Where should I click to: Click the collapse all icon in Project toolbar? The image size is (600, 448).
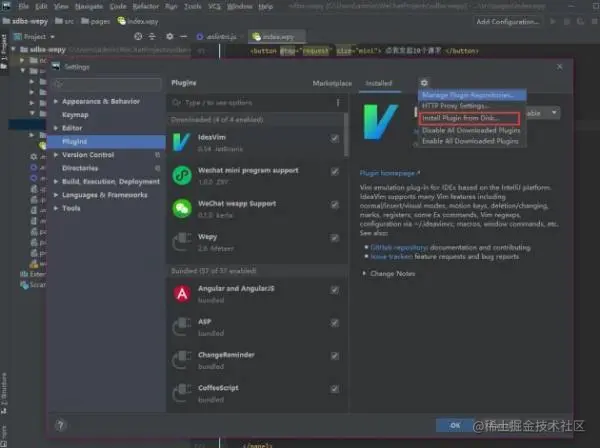point(152,36)
